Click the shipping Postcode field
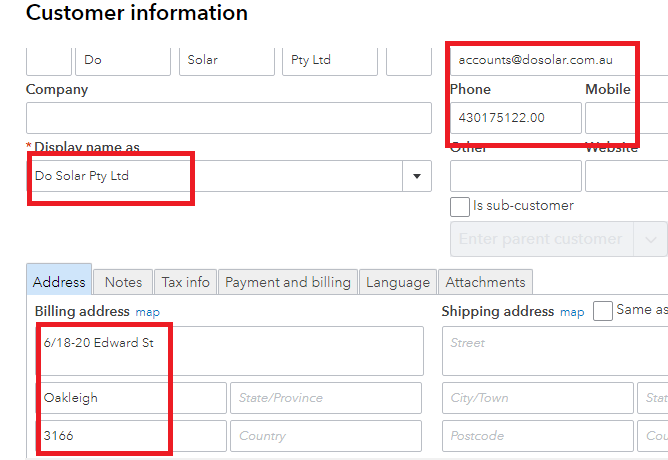This screenshot has width=668, height=460. pyautogui.click(x=538, y=436)
